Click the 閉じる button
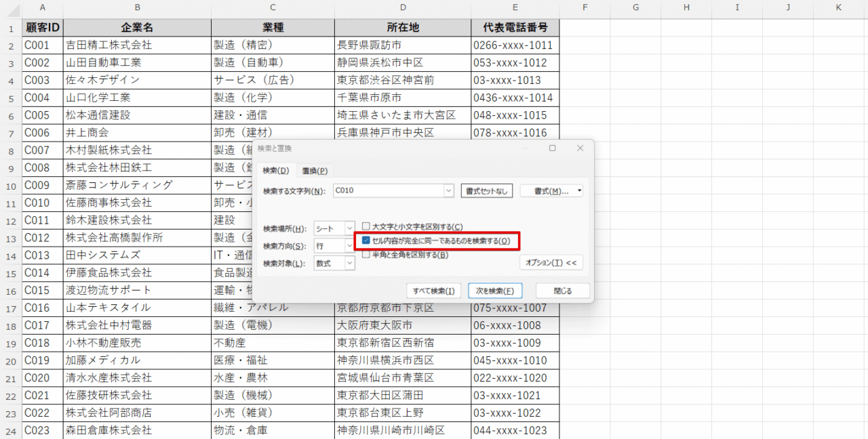 (562, 291)
